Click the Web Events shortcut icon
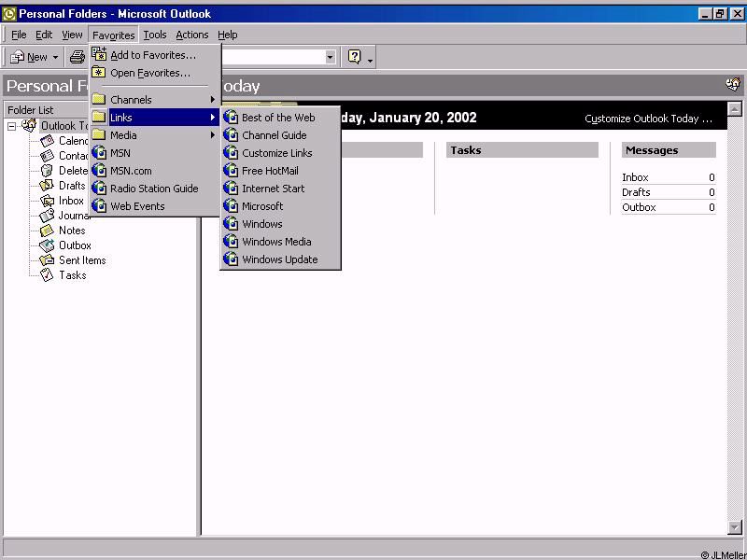Image resolution: width=747 pixels, height=560 pixels. [x=99, y=205]
